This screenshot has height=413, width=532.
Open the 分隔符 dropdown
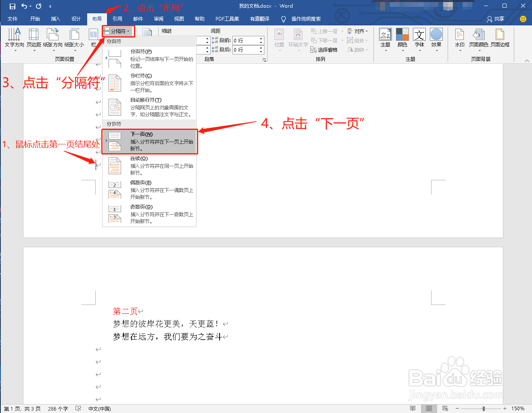pos(118,31)
